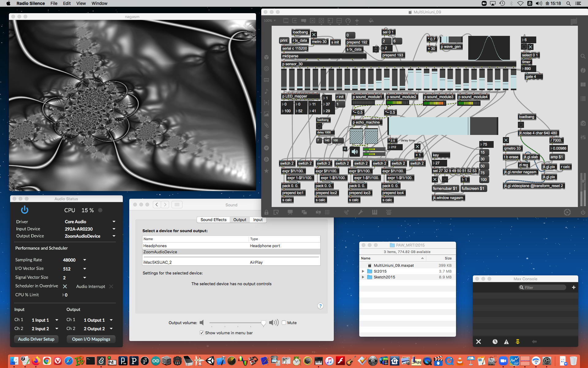Toggle presentation mode icon in Max toolbar
The image size is (588, 368).
290,212
